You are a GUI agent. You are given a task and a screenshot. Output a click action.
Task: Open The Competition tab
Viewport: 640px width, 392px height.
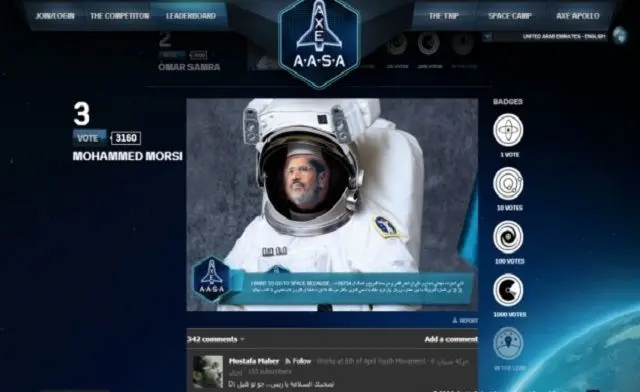[x=120, y=16]
